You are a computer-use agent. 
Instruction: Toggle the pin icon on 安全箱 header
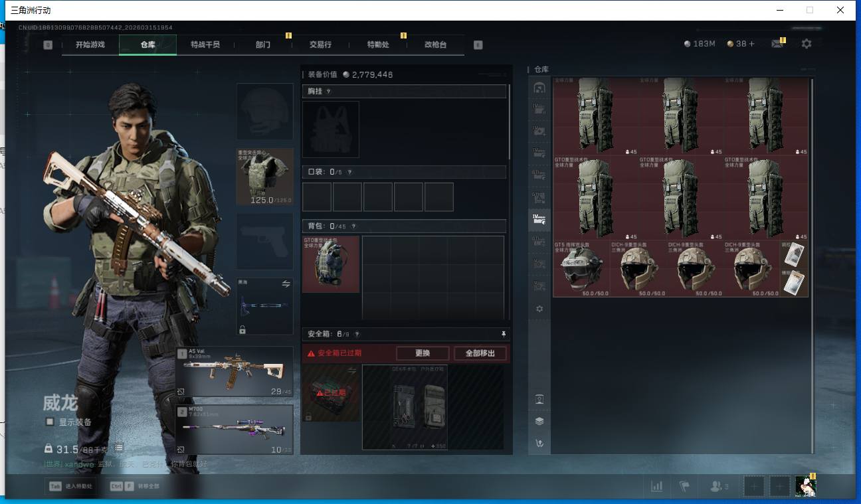coord(504,334)
